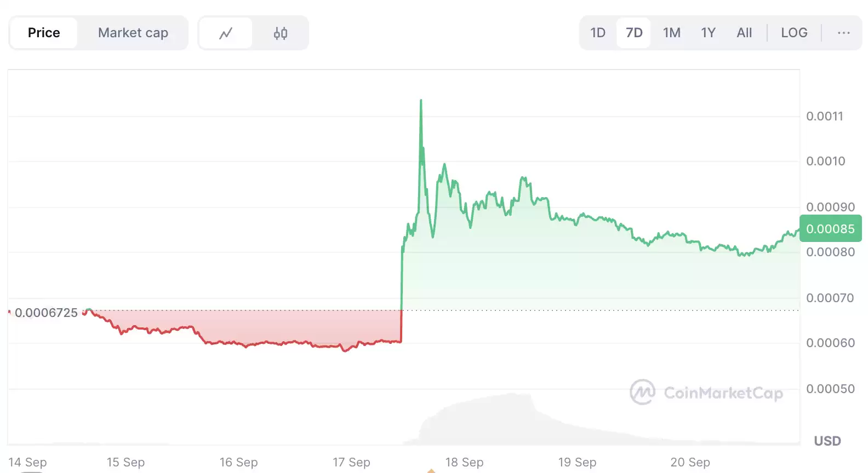This screenshot has height=473, width=868.
Task: Switch to candlestick chart icon
Action: 280,33
